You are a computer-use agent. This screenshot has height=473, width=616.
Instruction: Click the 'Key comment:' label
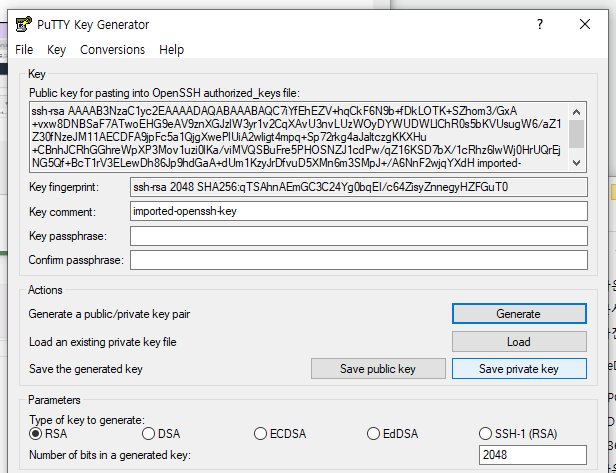pos(62,212)
